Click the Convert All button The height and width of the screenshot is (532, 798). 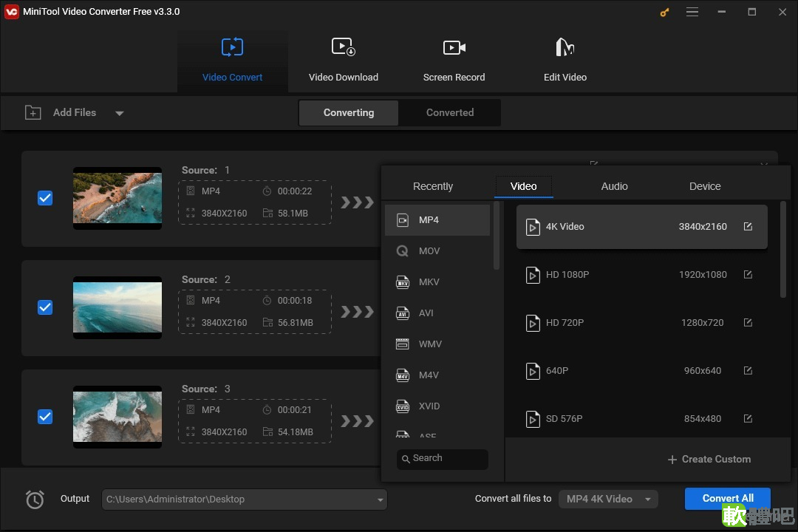pyautogui.click(x=727, y=499)
